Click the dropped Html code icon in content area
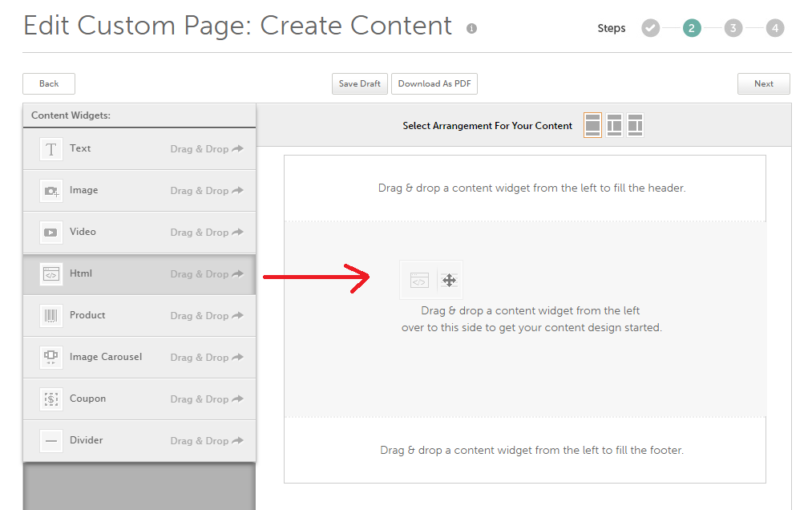The image size is (812, 510). pos(419,281)
